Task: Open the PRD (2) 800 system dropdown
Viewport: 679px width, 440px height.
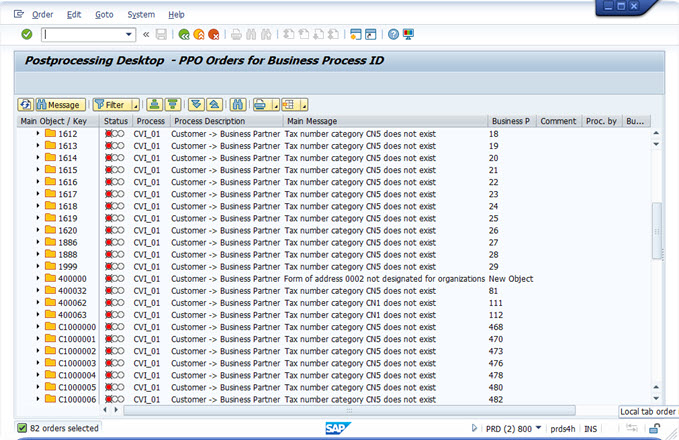Action: click(539, 428)
